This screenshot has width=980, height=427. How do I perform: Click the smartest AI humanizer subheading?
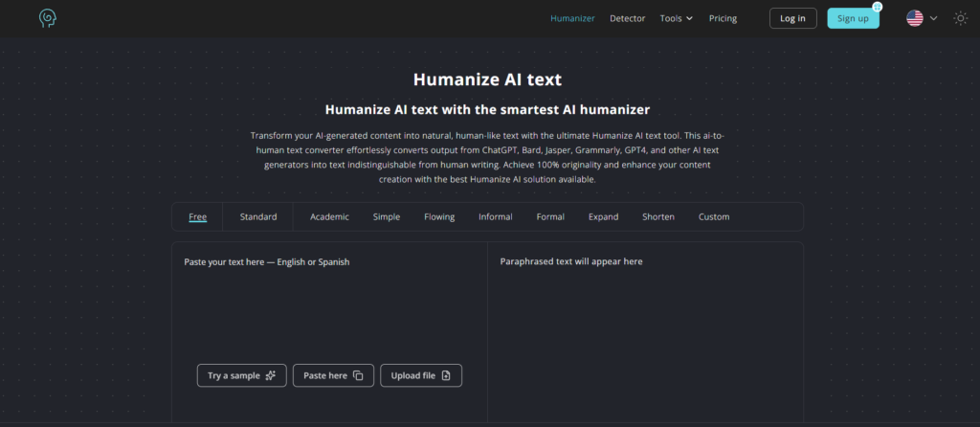click(487, 110)
